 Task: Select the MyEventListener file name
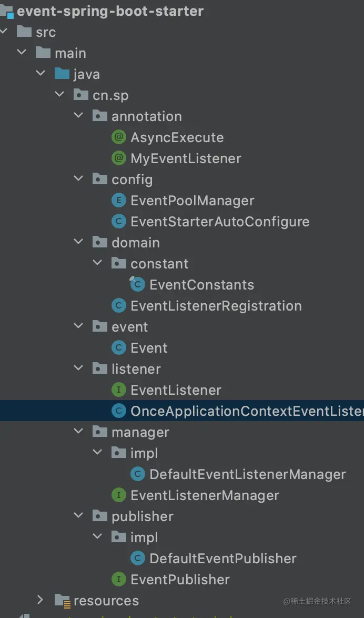coord(186,159)
